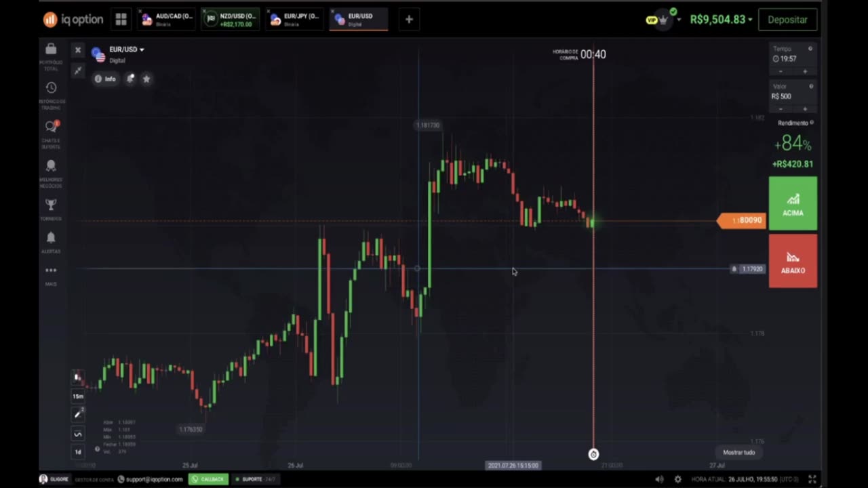Click the red ABAIXO button

[x=793, y=261]
